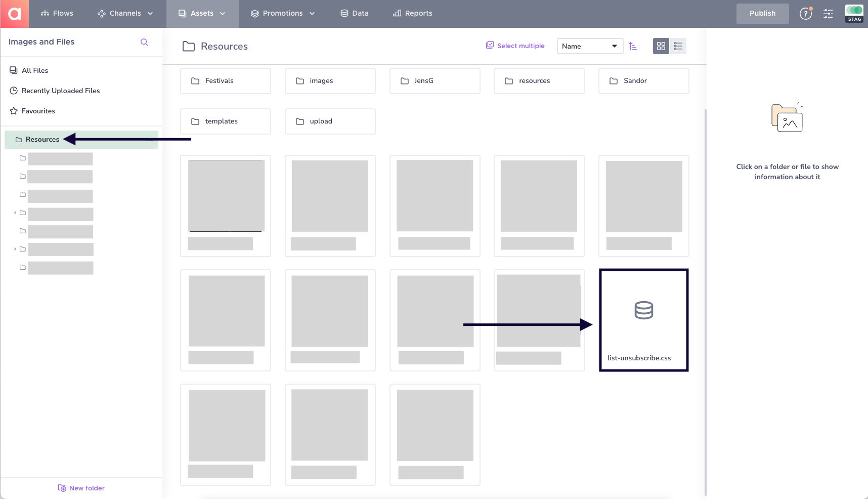The width and height of the screenshot is (868, 499).
Task: Toggle ascending sort order icon
Action: (633, 46)
